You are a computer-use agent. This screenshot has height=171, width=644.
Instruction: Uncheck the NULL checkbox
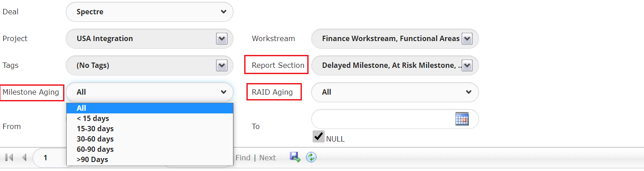(318, 137)
